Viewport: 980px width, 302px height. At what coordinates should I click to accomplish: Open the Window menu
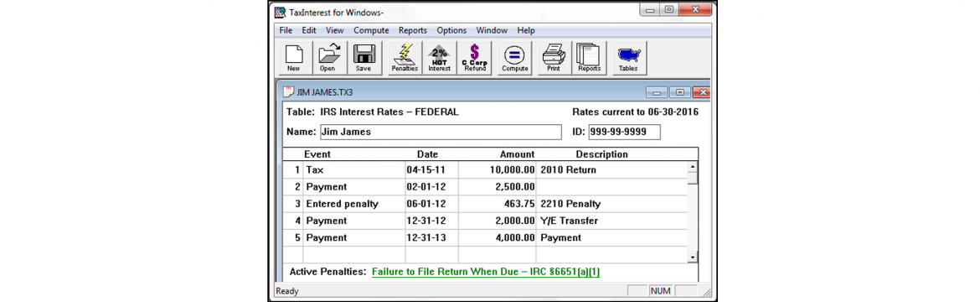(x=492, y=30)
